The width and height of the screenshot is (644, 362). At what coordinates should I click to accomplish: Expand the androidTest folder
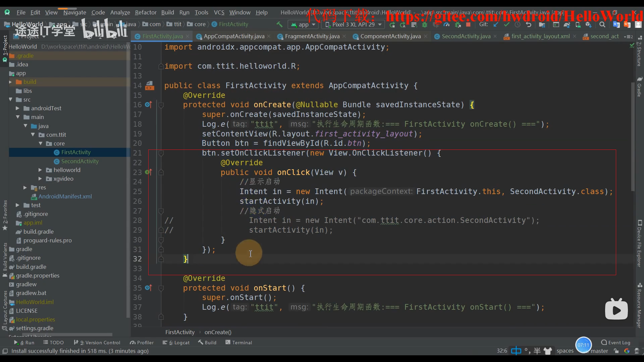tap(17, 108)
